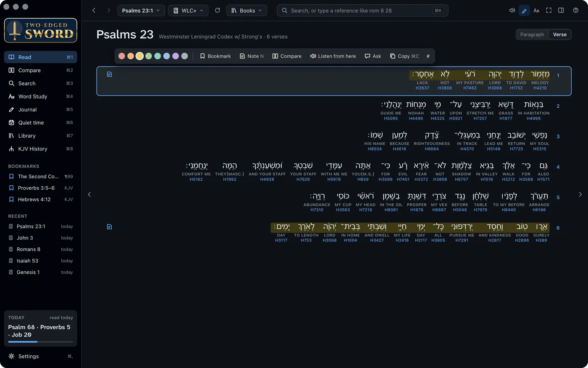Viewport: 588px width, 368px height.
Task: Click the Copy button in verse toolbar
Action: [404, 56]
